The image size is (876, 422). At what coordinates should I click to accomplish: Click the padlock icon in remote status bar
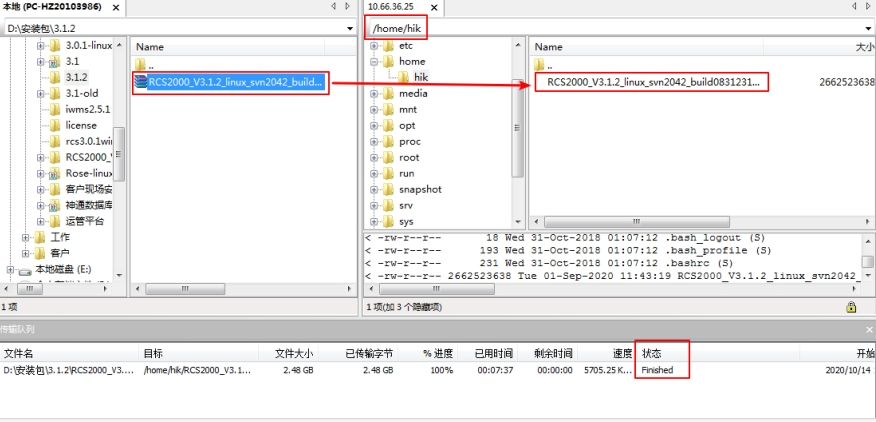pyautogui.click(x=851, y=307)
